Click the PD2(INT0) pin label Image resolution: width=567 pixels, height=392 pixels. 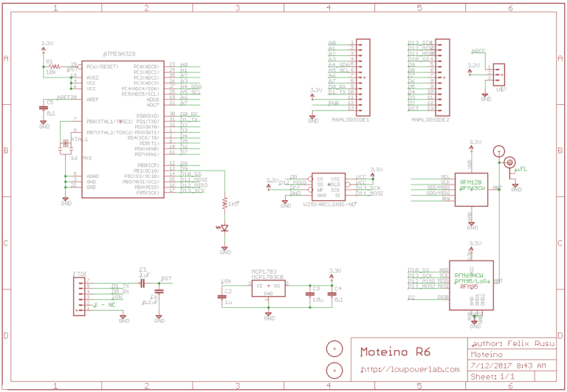[x=146, y=127]
